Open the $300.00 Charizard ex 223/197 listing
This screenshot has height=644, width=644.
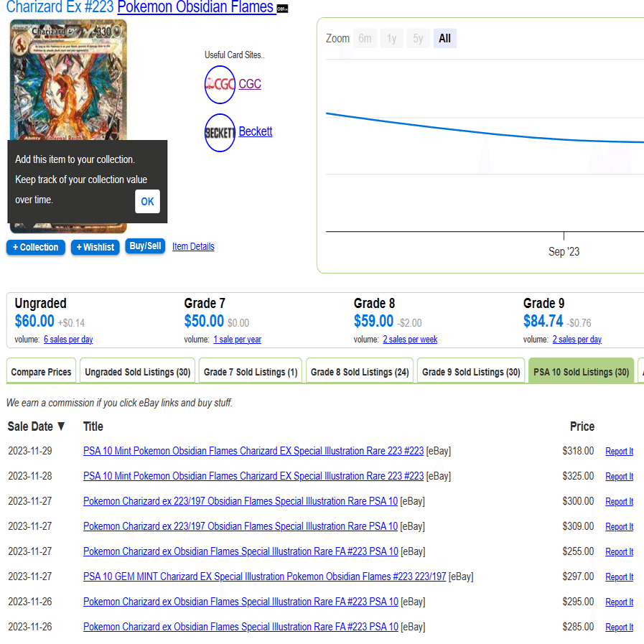pos(241,501)
